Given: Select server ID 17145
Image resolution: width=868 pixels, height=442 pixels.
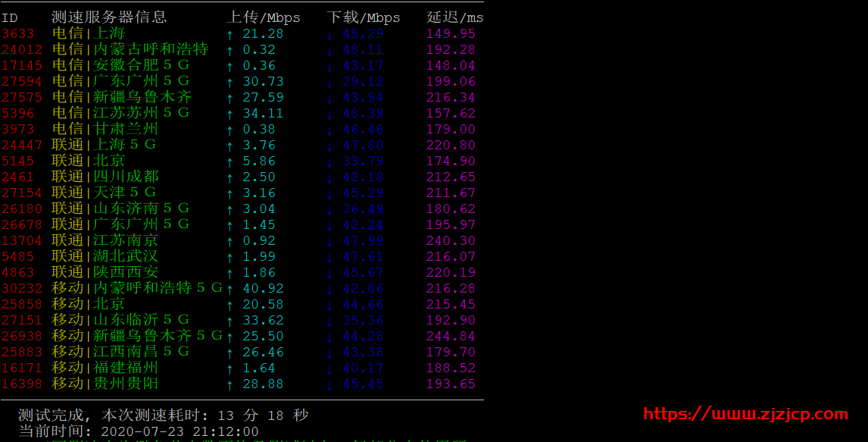Looking at the screenshot, I should pyautogui.click(x=22, y=66).
